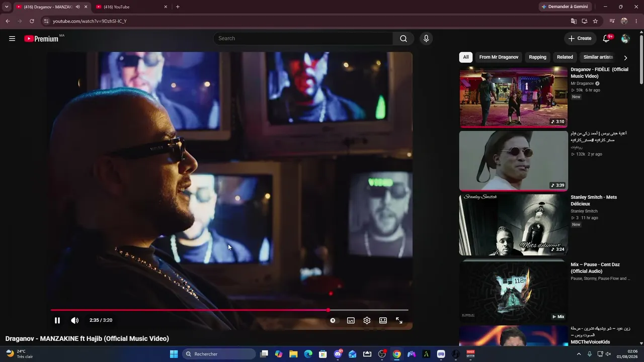Open the 3:39 Arabic film clip thumbnail
644x362 pixels.
click(513, 161)
